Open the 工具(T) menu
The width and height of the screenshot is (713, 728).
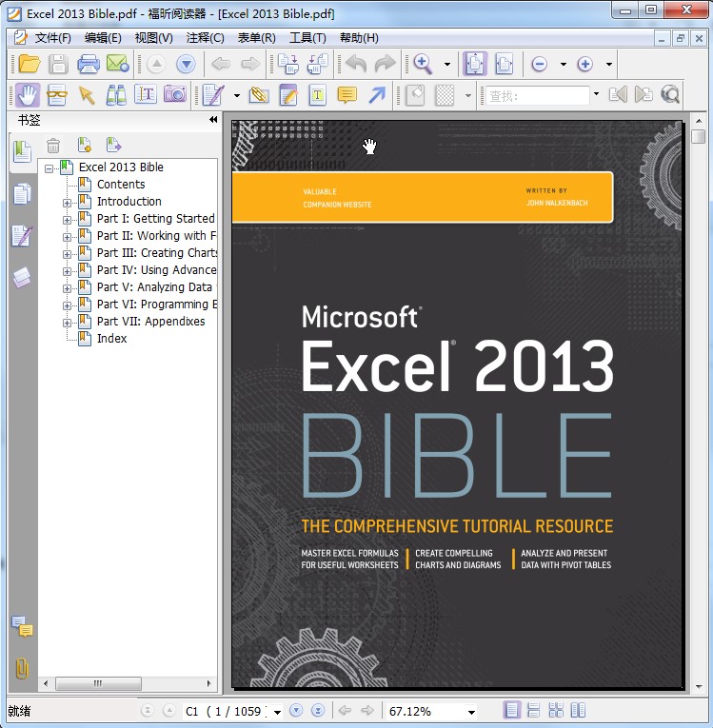[x=307, y=38]
